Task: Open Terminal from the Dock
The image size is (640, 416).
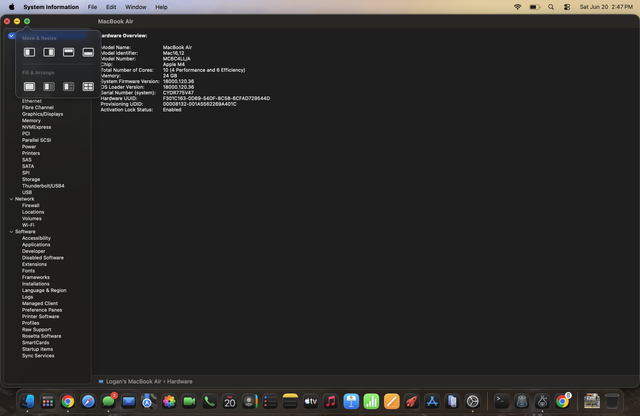Action: click(x=501, y=402)
